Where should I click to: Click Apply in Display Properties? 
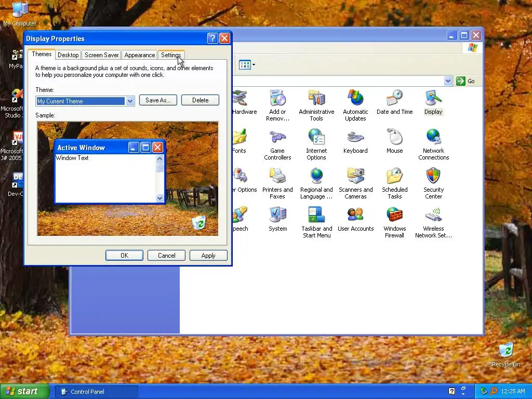click(208, 256)
